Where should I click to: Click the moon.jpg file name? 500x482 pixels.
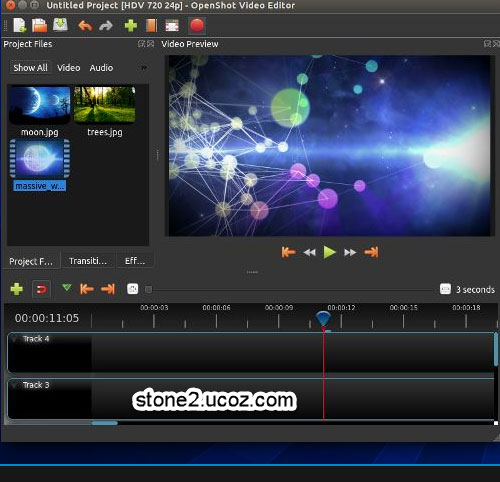tap(40, 132)
